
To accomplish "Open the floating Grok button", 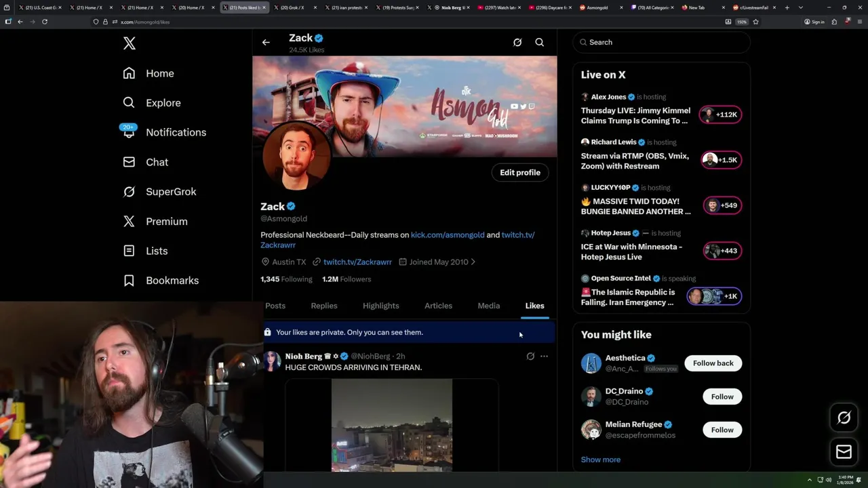I will (x=844, y=418).
